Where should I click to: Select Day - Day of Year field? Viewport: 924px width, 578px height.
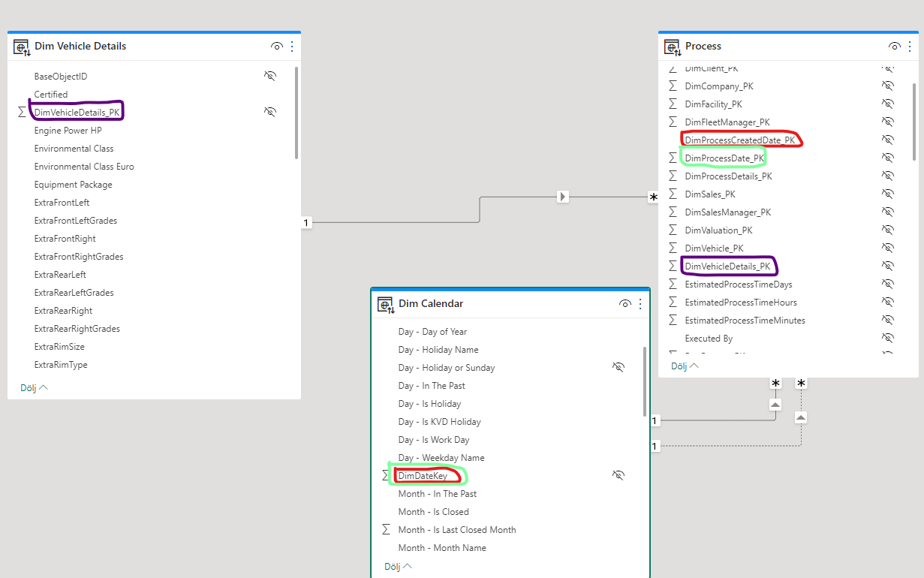coord(432,331)
